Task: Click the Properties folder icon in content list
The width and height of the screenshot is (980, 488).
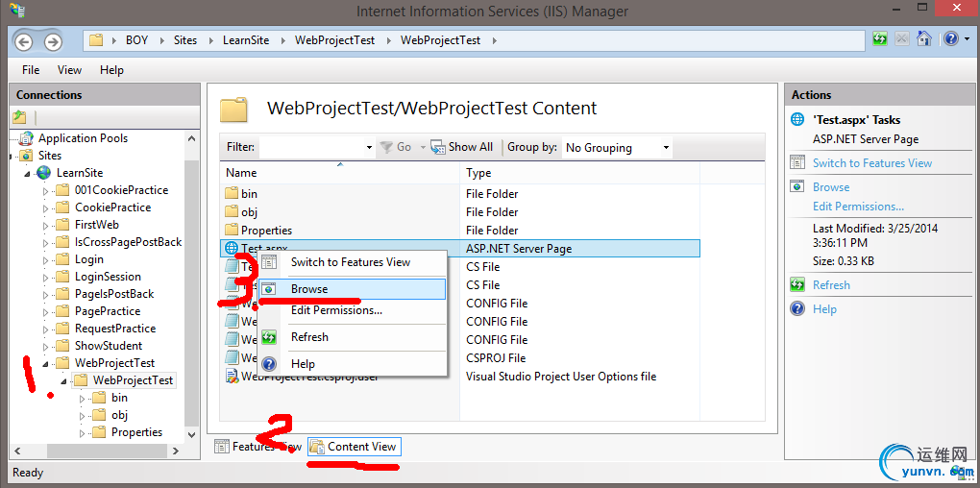Action: (232, 230)
